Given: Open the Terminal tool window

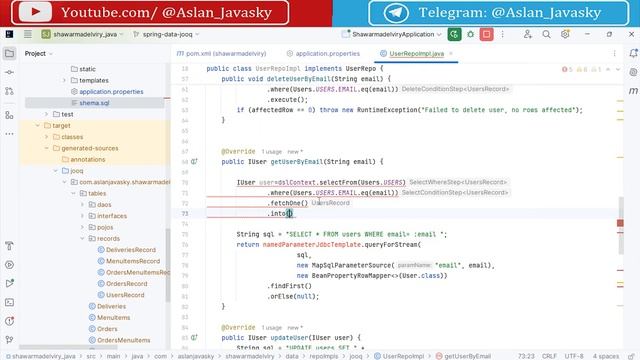Looking at the screenshot, I should (9, 302).
